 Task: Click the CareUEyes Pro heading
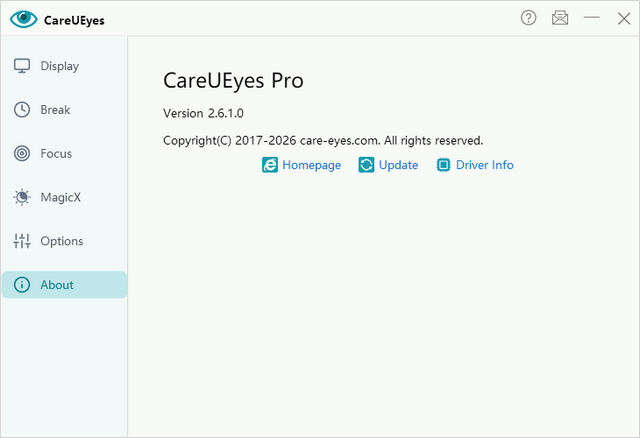click(233, 81)
